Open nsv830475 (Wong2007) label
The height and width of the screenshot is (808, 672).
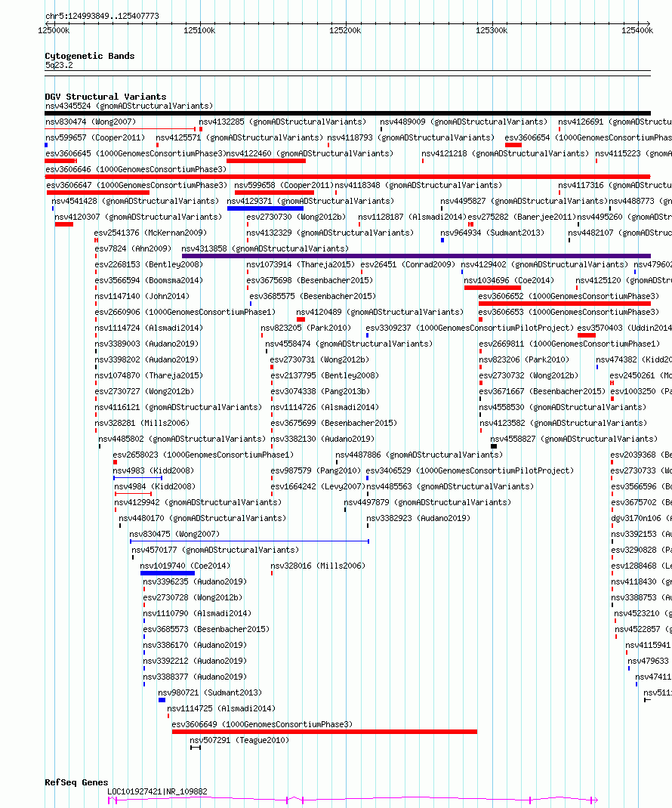point(174,535)
